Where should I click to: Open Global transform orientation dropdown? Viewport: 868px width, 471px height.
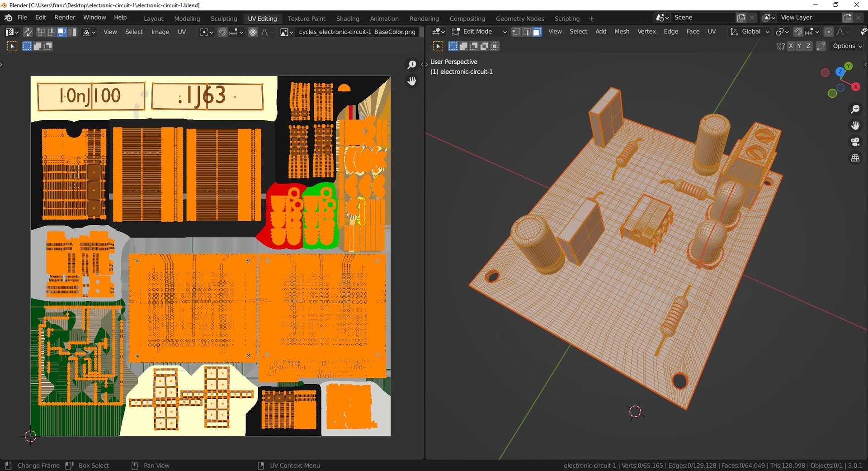click(x=750, y=32)
